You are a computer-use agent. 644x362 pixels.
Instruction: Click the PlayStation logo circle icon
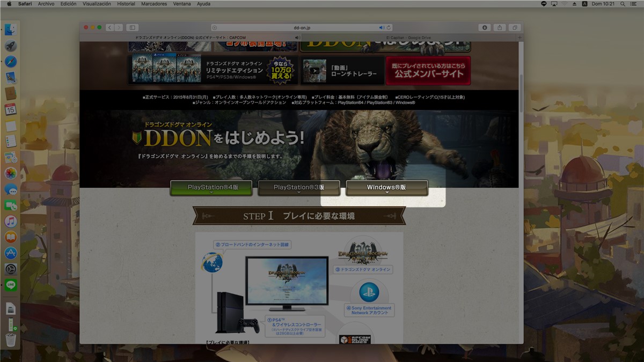pos(369,292)
